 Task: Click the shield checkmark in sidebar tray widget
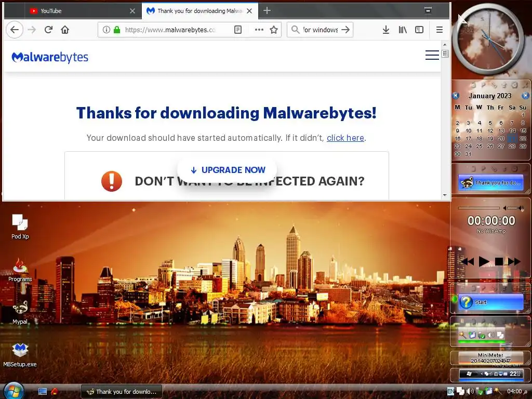pyautogui.click(x=481, y=335)
